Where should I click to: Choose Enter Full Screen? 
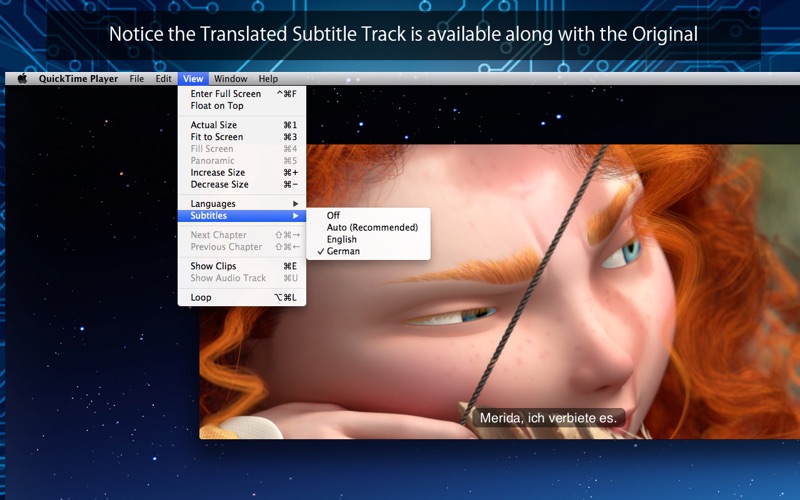click(x=242, y=94)
